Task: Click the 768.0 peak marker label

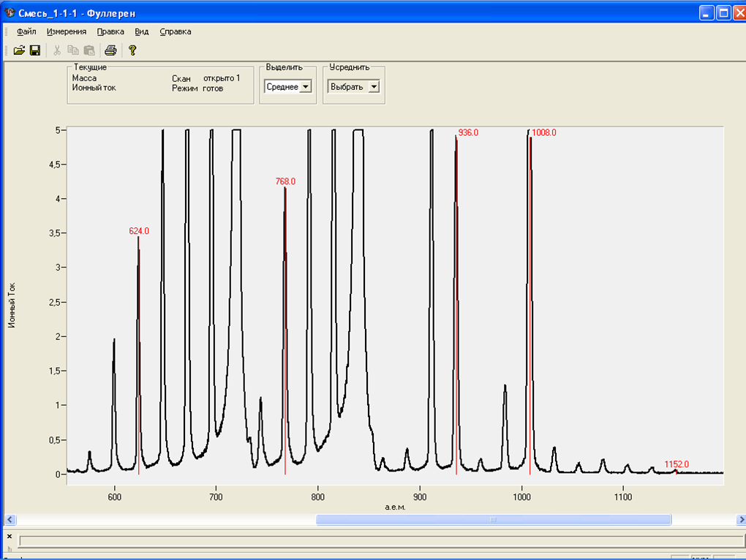Action: 285,181
